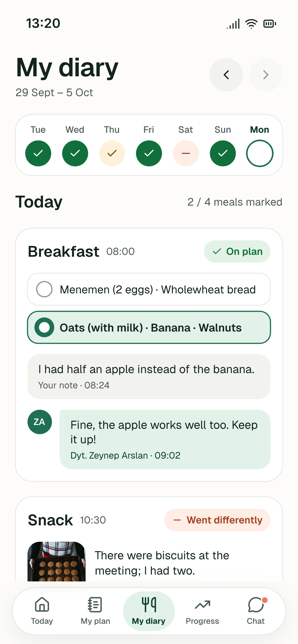The image size is (298, 644).
Task: Go to previous week with left chevron
Action: point(226,75)
